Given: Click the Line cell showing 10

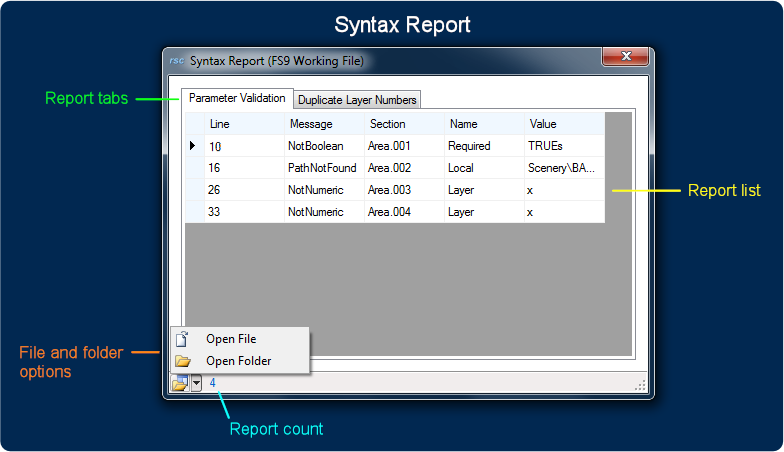Looking at the screenshot, I should [244, 146].
